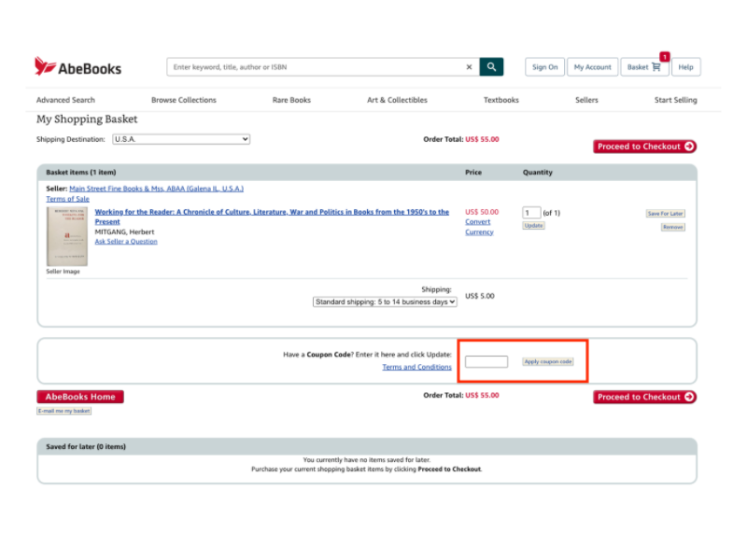Open the Sign On page
Viewport: 747px width, 560px height.
point(544,67)
